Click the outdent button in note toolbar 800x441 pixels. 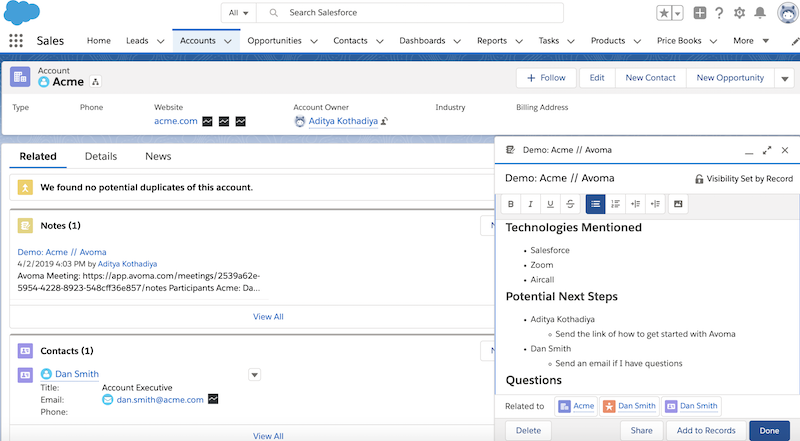pyautogui.click(x=655, y=204)
